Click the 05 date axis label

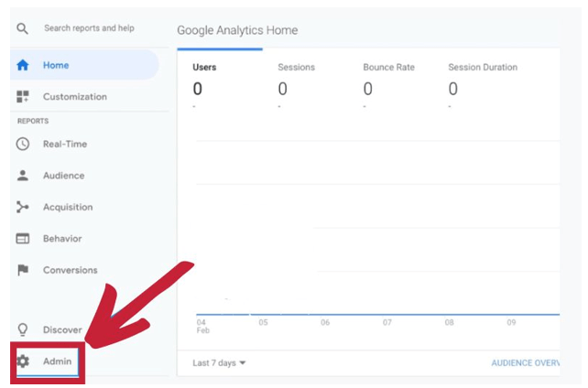point(263,322)
